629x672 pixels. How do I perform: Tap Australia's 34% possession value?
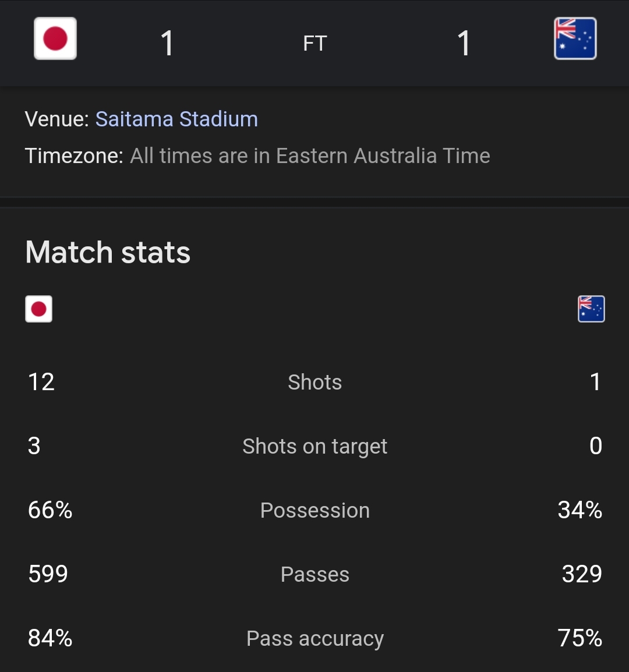[579, 510]
